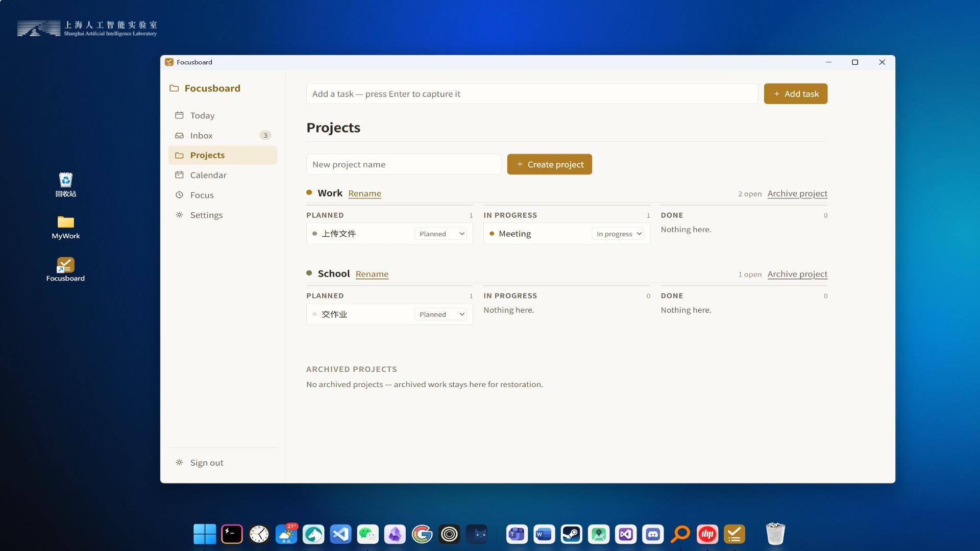Viewport: 980px width, 551px height.
Task: Launch Google from the dock
Action: pos(422,534)
